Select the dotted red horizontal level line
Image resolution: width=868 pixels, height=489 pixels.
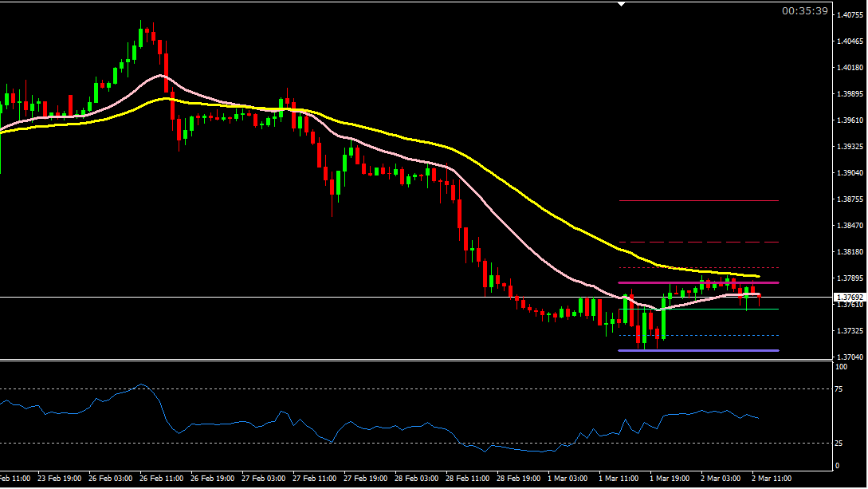(x=698, y=268)
